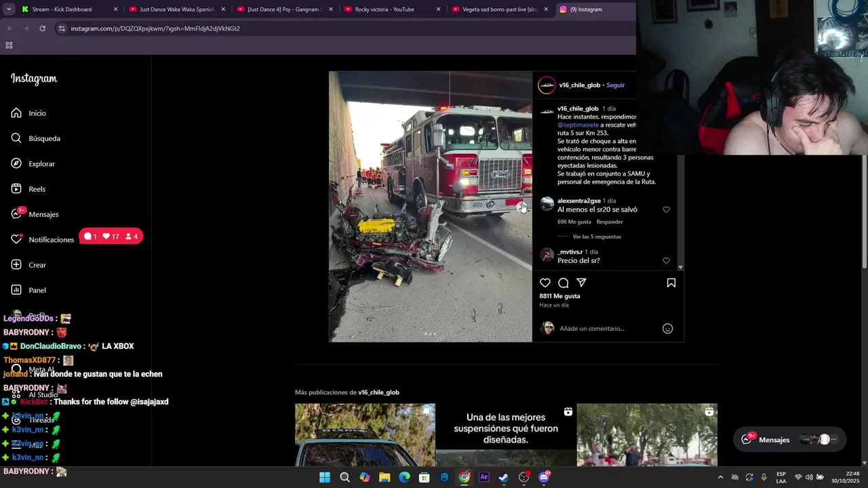Open File Explorer from taskbar
The height and width of the screenshot is (488, 868).
point(384,477)
